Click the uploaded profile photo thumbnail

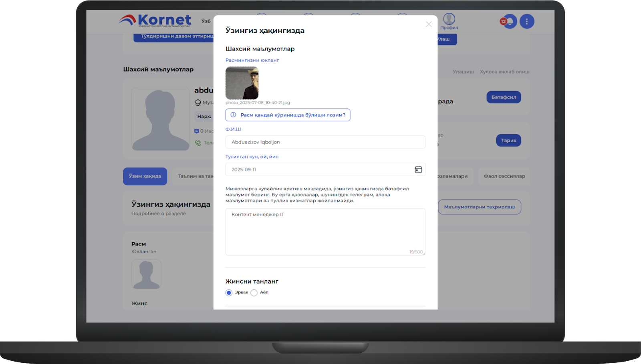point(242,83)
